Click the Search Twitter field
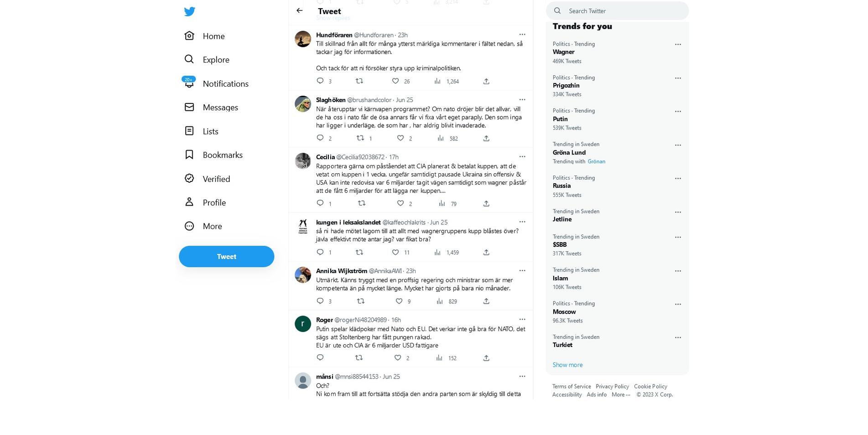The width and height of the screenshot is (868, 435). point(625,11)
